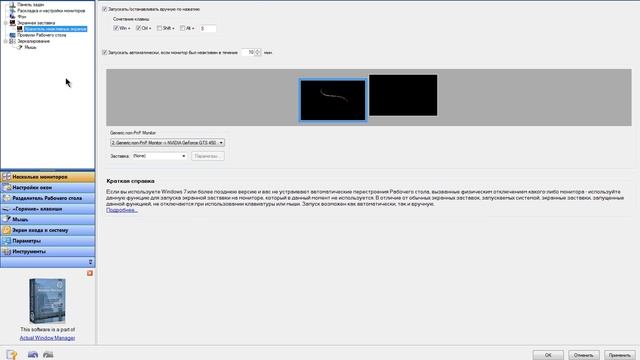Select the Мышь item under Зеркалирование
This screenshot has width=640, height=360.
[30, 47]
